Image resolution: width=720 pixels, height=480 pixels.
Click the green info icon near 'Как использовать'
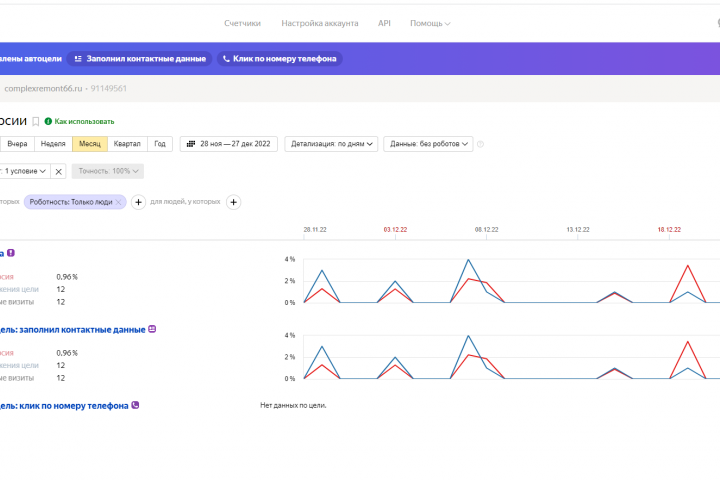coord(48,122)
